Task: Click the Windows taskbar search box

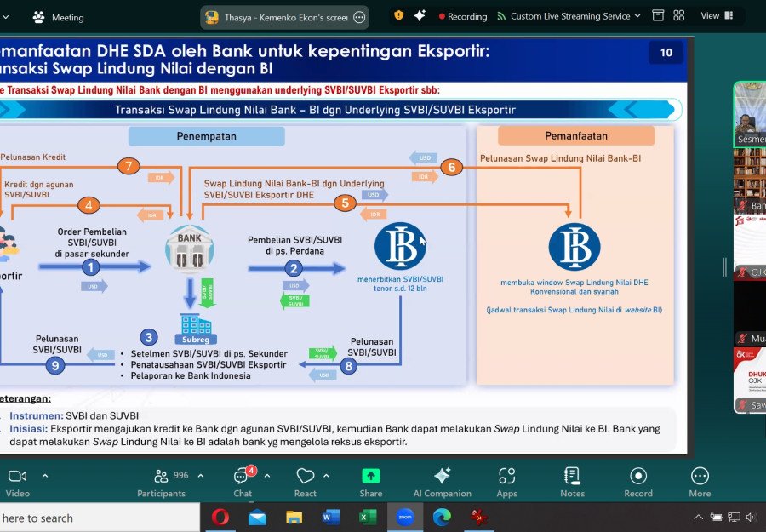Action: (x=100, y=518)
